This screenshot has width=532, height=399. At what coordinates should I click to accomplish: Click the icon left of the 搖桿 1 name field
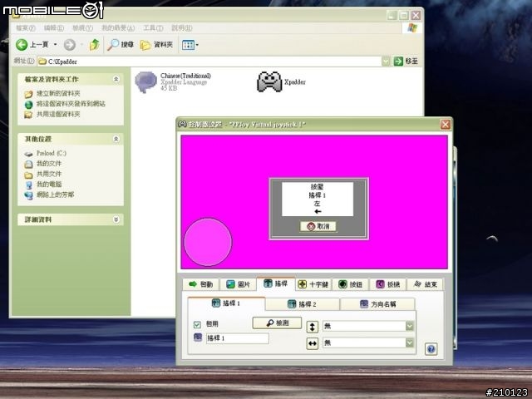point(198,337)
